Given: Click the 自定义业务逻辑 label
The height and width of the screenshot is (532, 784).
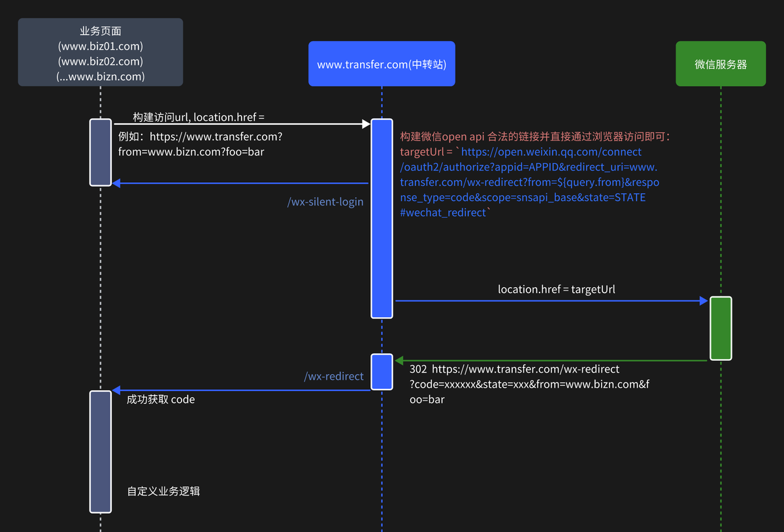Looking at the screenshot, I should pos(163,491).
